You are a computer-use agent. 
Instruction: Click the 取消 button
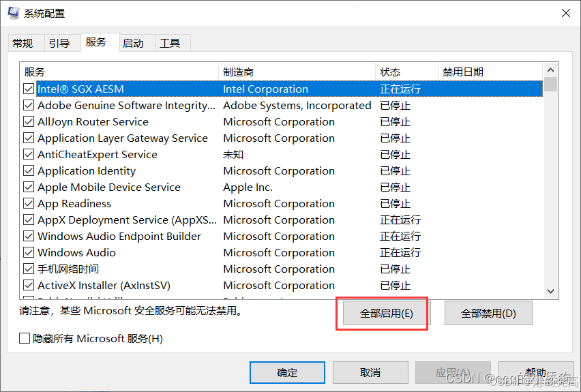click(x=370, y=372)
